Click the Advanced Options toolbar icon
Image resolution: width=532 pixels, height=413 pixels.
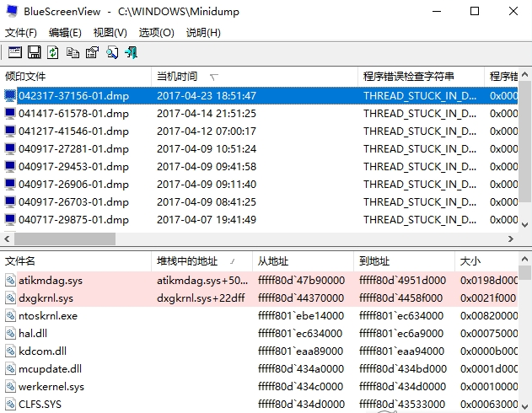(15, 52)
